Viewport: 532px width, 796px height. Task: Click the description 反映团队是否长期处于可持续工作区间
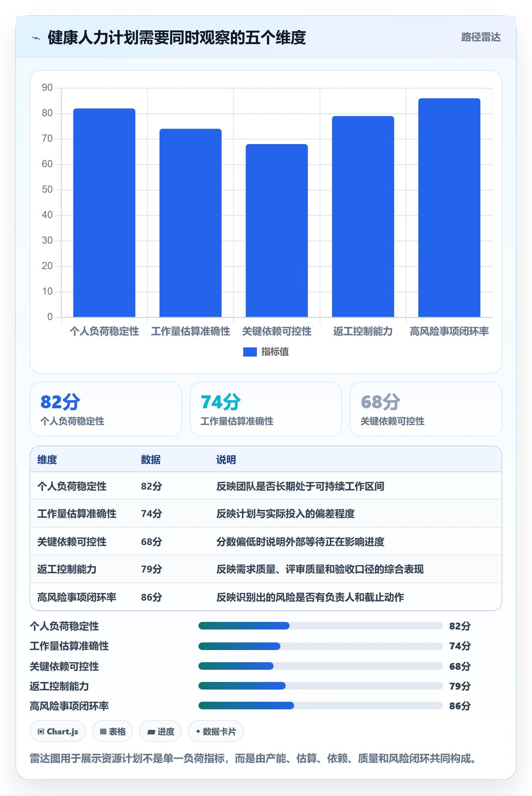300,486
